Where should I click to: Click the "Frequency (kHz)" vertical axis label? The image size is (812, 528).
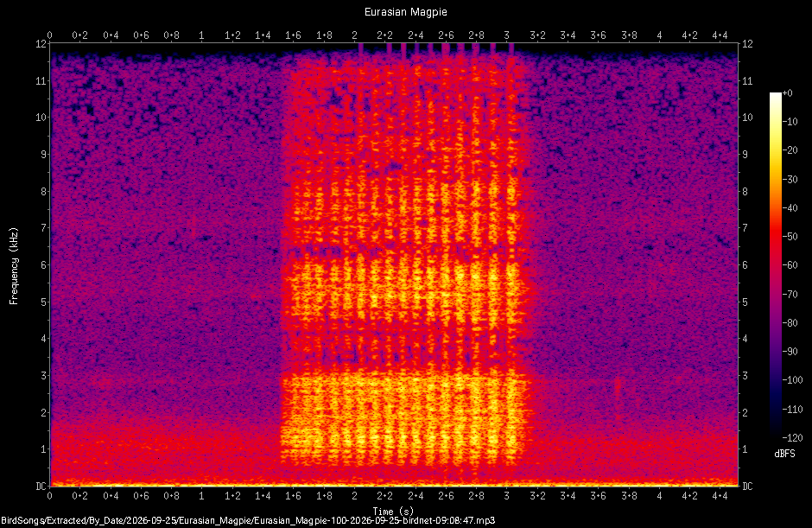14,266
